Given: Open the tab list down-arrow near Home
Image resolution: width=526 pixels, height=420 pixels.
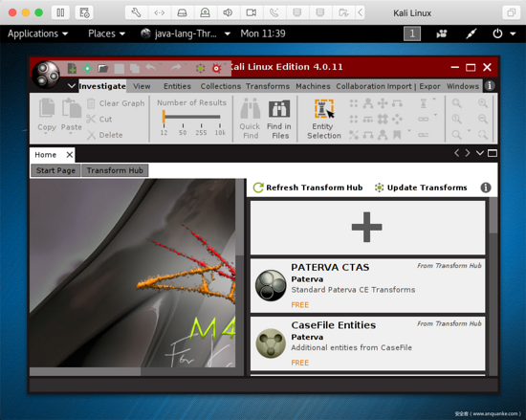Looking at the screenshot, I should click(x=480, y=153).
